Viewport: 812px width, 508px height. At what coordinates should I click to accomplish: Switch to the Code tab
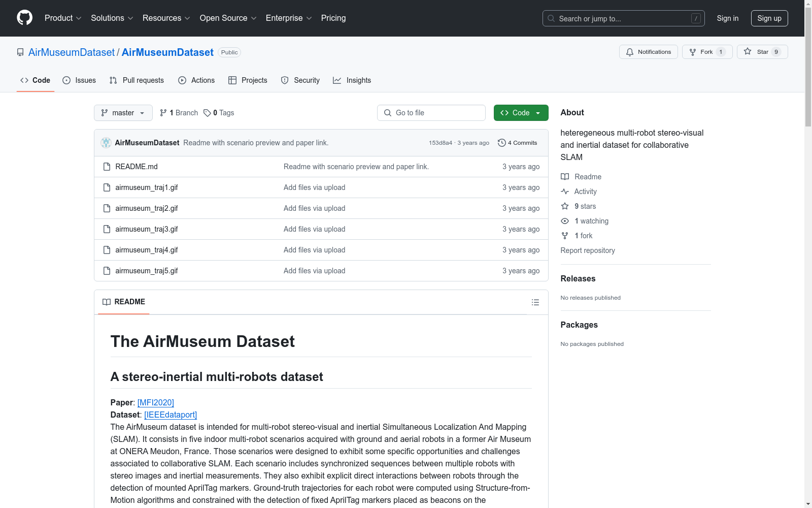[x=36, y=80]
